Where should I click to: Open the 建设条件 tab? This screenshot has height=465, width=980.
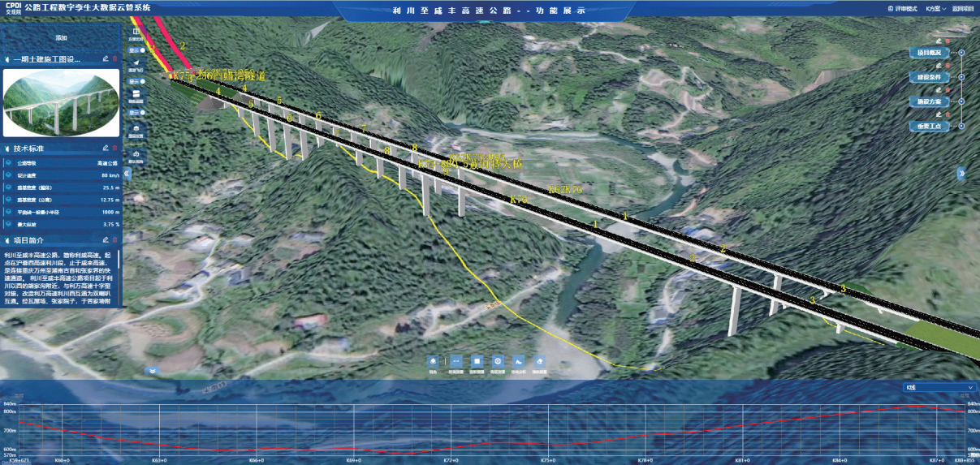point(929,77)
